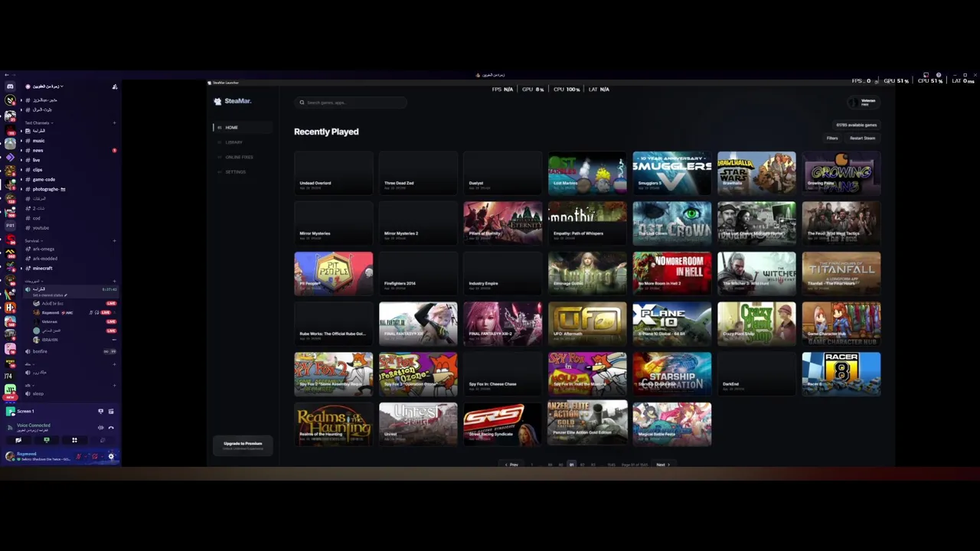The height and width of the screenshot is (551, 980).
Task: Open noise suppression waveform icon
Action: [100, 428]
